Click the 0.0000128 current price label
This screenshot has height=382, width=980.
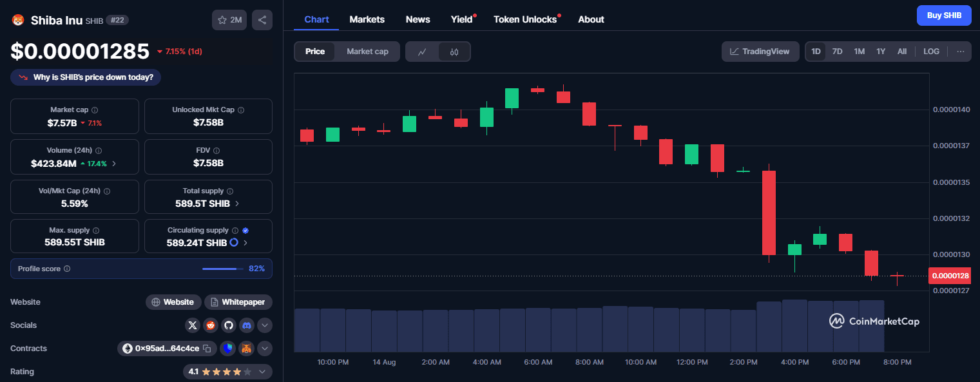(949, 276)
